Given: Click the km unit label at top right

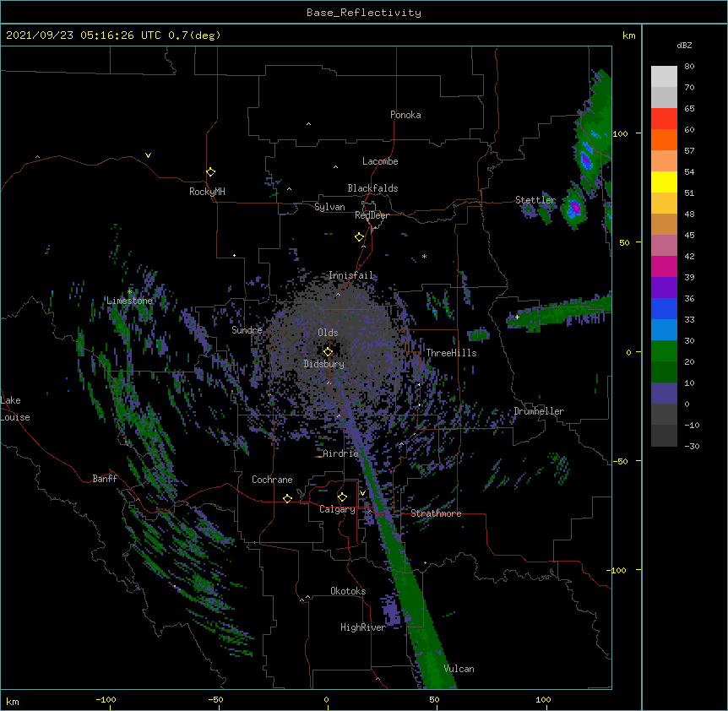Looking at the screenshot, I should (628, 35).
